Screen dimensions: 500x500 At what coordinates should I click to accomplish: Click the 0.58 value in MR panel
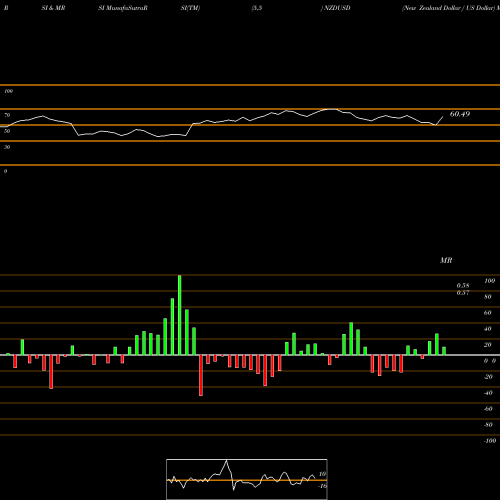point(463,285)
